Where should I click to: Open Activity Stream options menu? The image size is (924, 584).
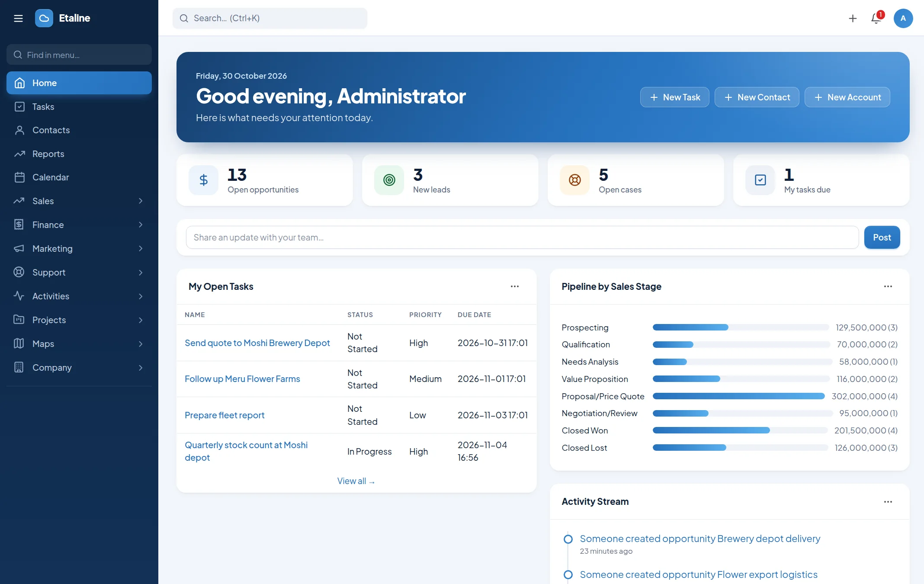pos(888,502)
